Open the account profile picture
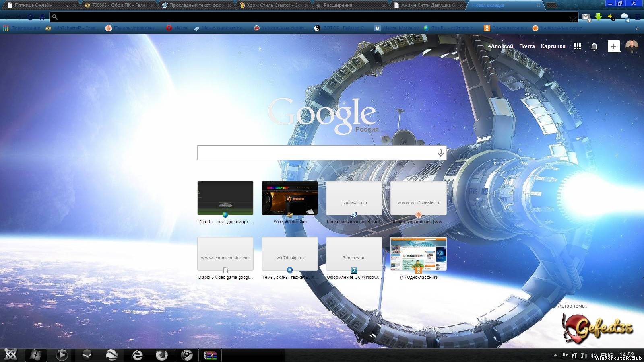This screenshot has width=644, height=362. tap(632, 46)
